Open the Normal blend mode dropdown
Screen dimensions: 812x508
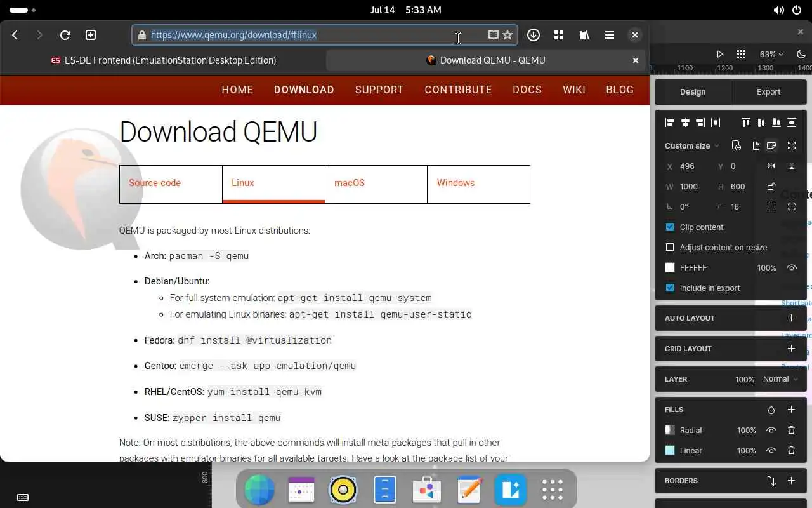click(780, 379)
